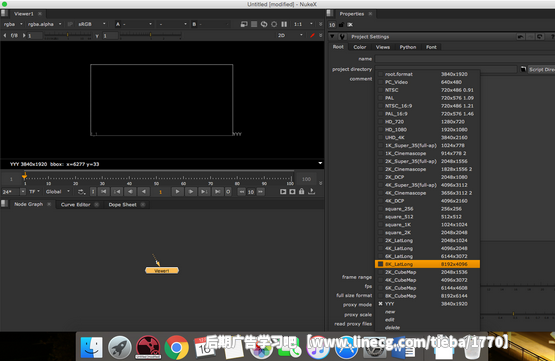Image resolution: width=555 pixels, height=361 pixels.
Task: Select UHD_4K 3840x2160 format
Action: (427, 138)
